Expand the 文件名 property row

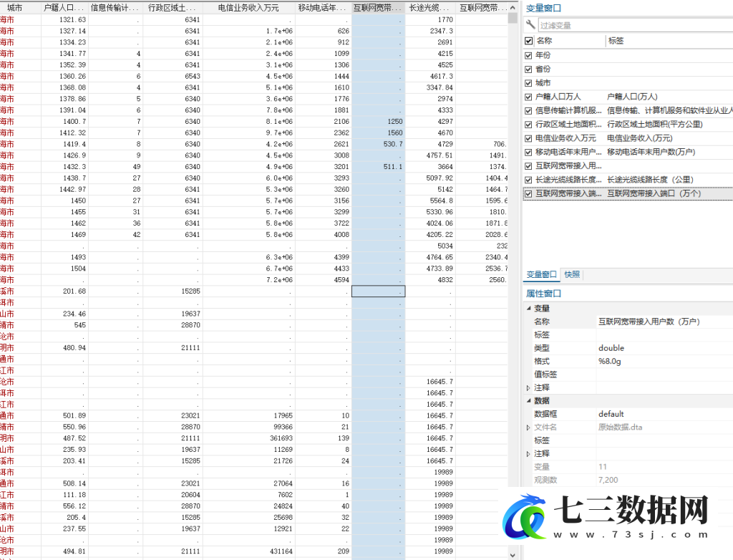(529, 427)
